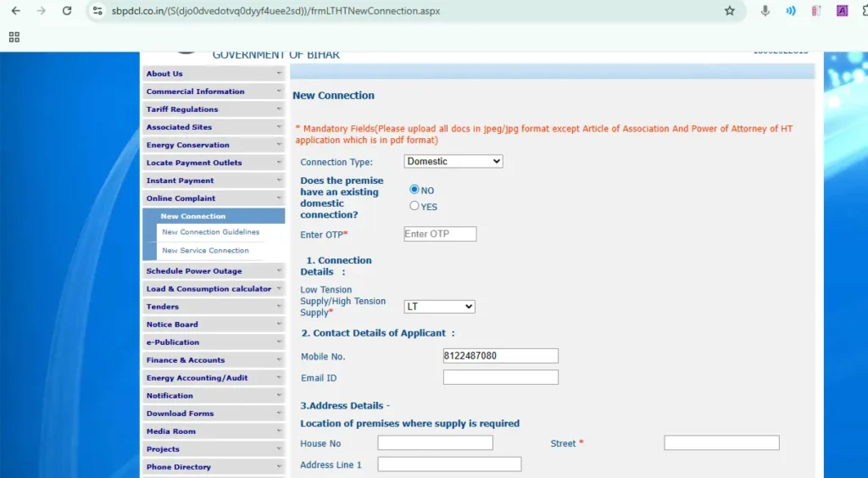868x478 pixels.
Task: Select the YES radio button for existing connection
Action: [415, 206]
